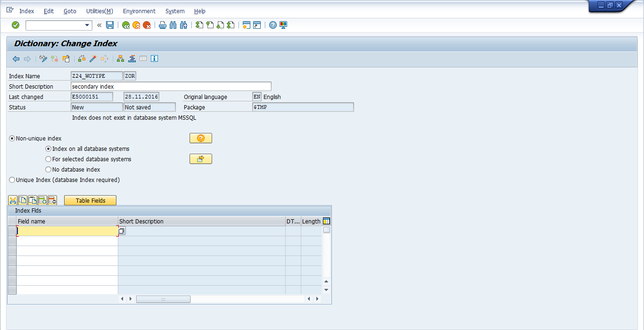Click the table's horizontal scrollbar thumb

click(163, 299)
